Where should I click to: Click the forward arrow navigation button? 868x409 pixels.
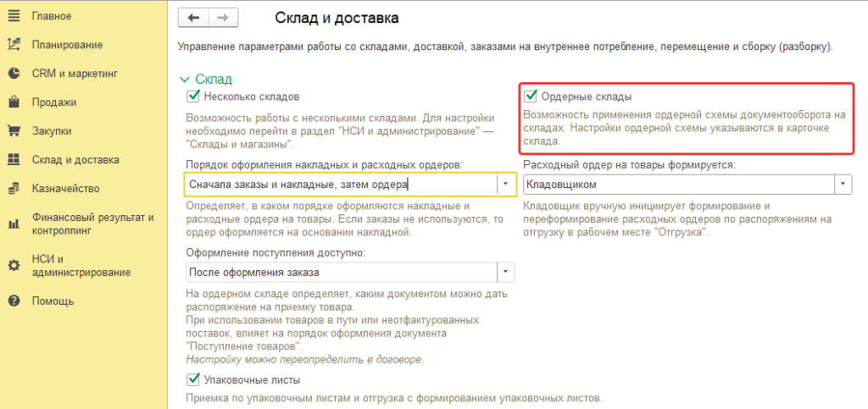(223, 18)
